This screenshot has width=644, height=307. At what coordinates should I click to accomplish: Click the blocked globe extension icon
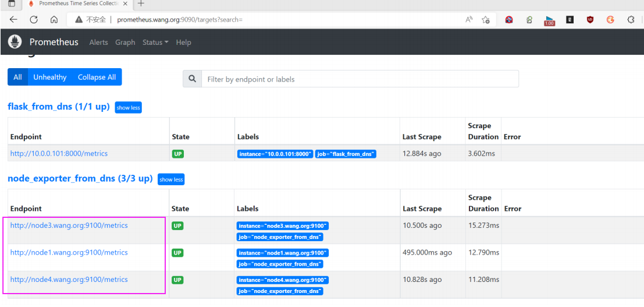click(509, 19)
